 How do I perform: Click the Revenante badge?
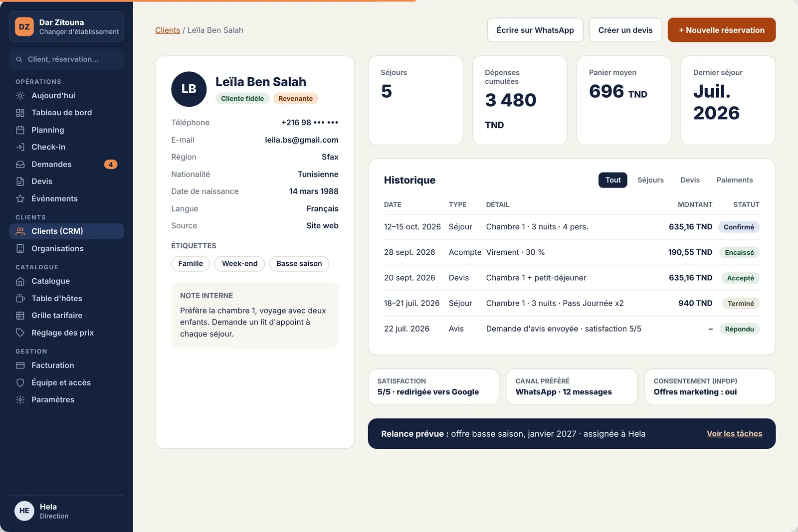(x=295, y=99)
